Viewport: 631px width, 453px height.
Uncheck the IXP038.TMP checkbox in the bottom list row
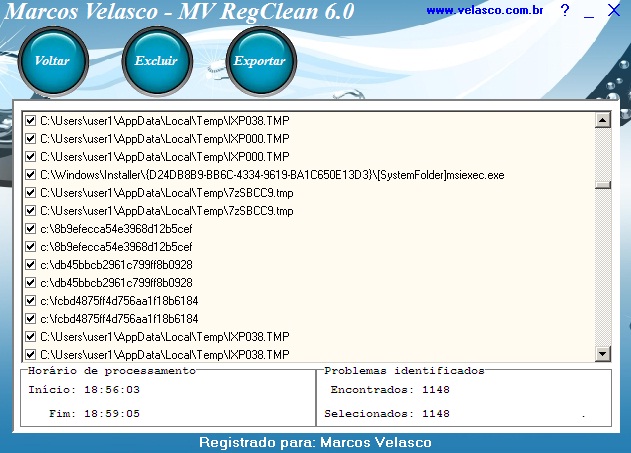[x=30, y=354]
